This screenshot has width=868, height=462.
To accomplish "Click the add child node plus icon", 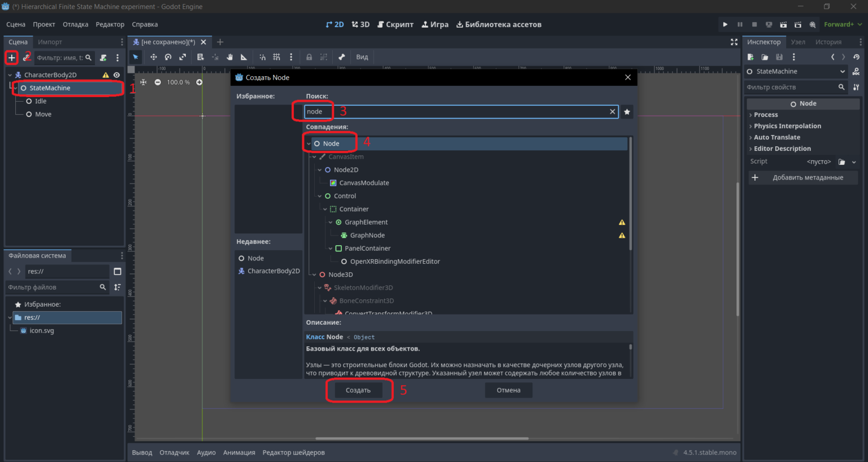I will 11,58.
